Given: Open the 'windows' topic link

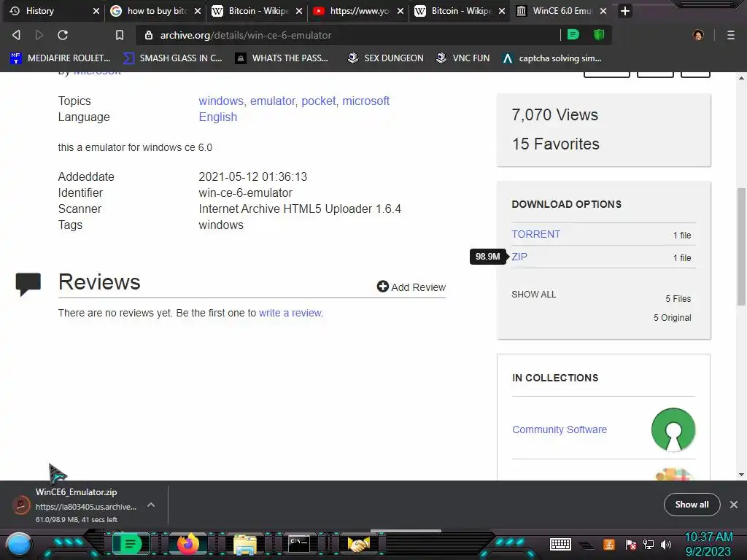Looking at the screenshot, I should pyautogui.click(x=221, y=101).
